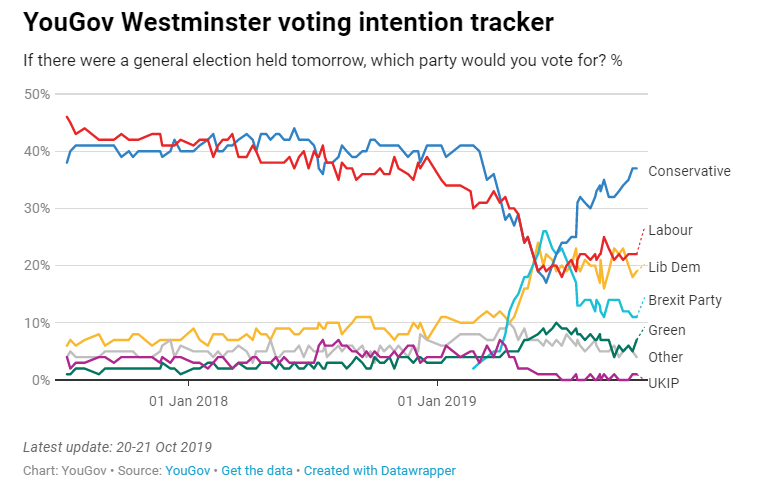Image resolution: width=773 pixels, height=488 pixels.
Task: Click the 40% y-axis label
Action: click(37, 152)
